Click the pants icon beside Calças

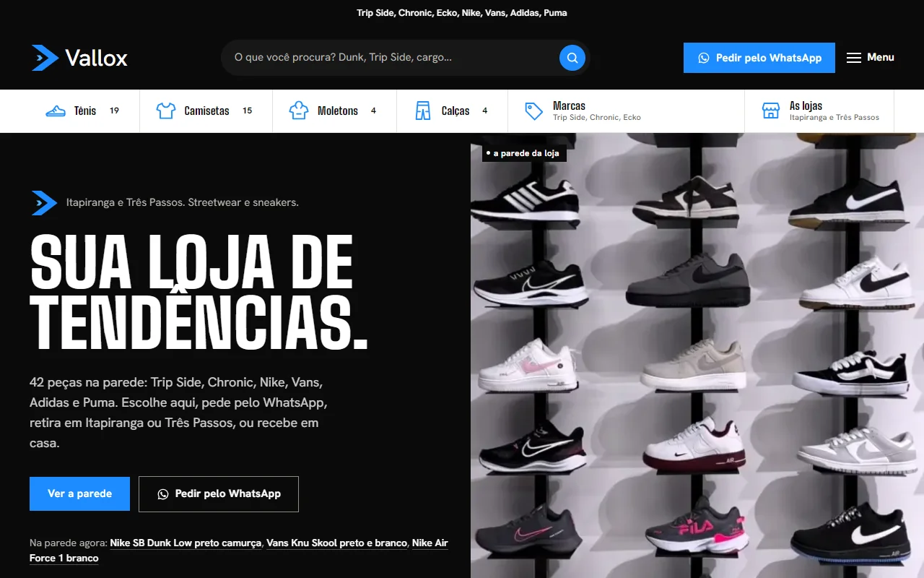(x=423, y=111)
